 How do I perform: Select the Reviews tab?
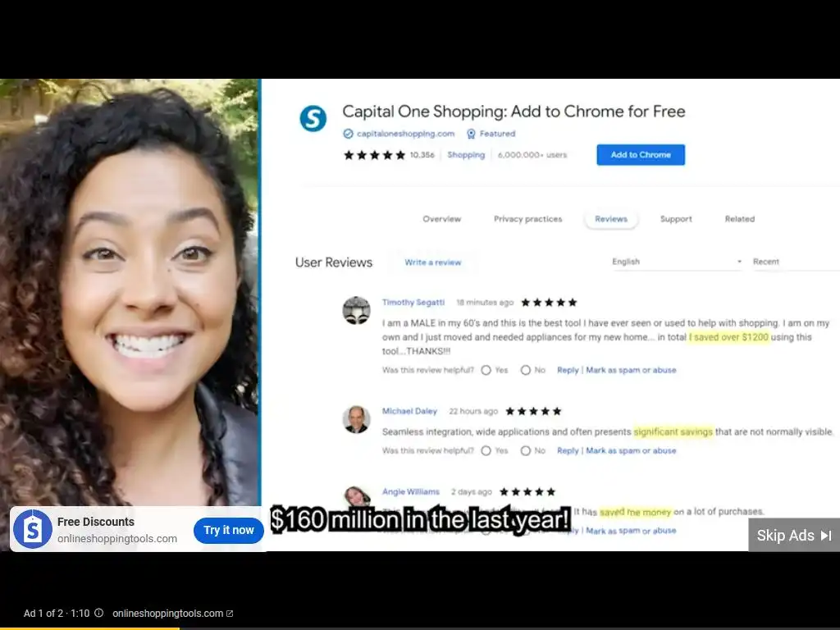coord(610,219)
